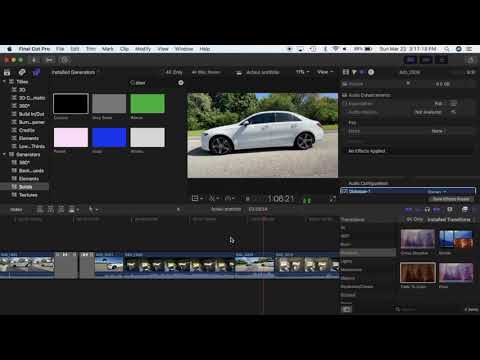Click the overwrite clip edit icon
This screenshot has width=480, height=360.
click(x=71, y=209)
